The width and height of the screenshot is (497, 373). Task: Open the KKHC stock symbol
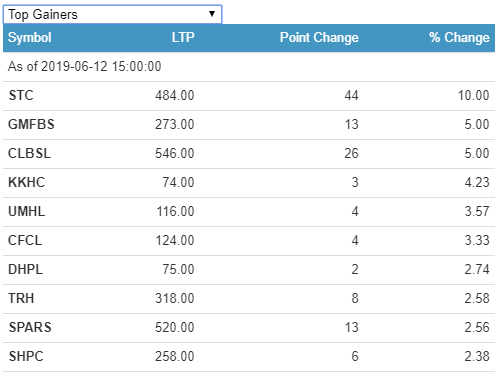26,182
